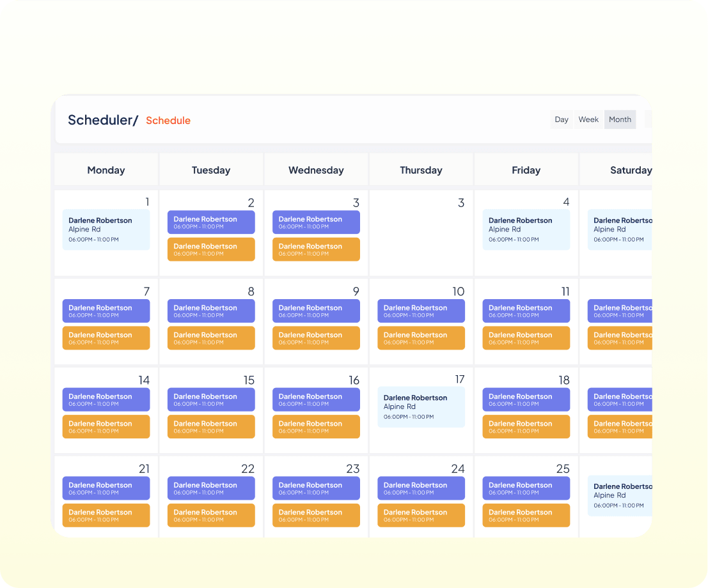Click the orange Schedule breadcrumb link
This screenshot has height=588, width=708.
(168, 121)
